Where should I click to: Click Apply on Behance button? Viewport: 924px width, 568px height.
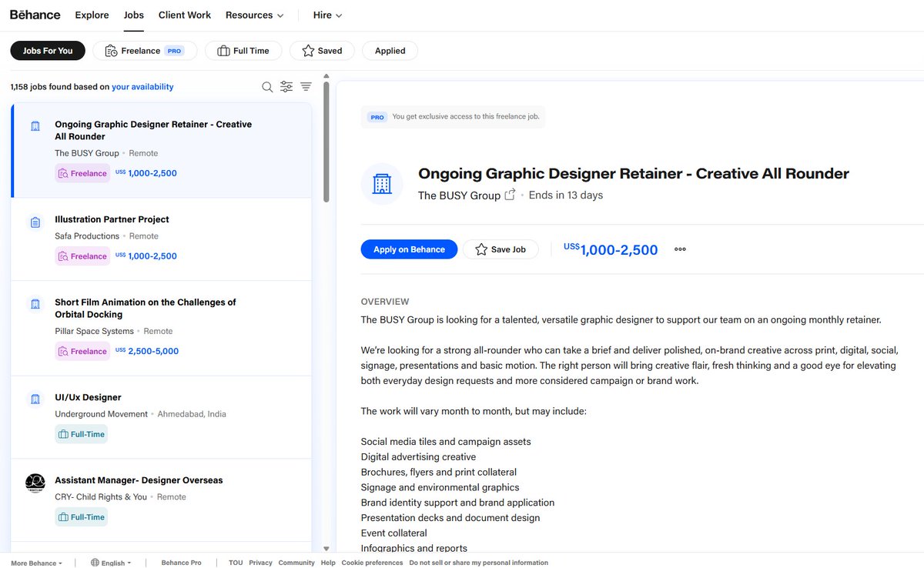pos(409,249)
